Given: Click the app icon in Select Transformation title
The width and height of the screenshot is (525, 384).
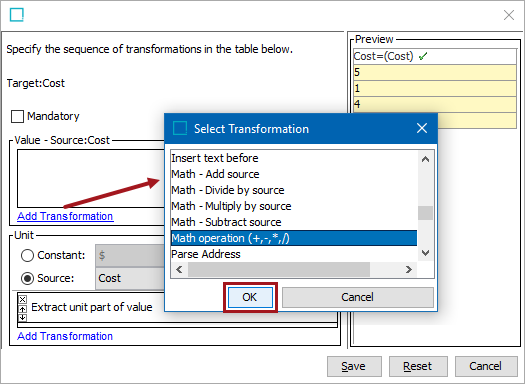Looking at the screenshot, I should click(180, 129).
